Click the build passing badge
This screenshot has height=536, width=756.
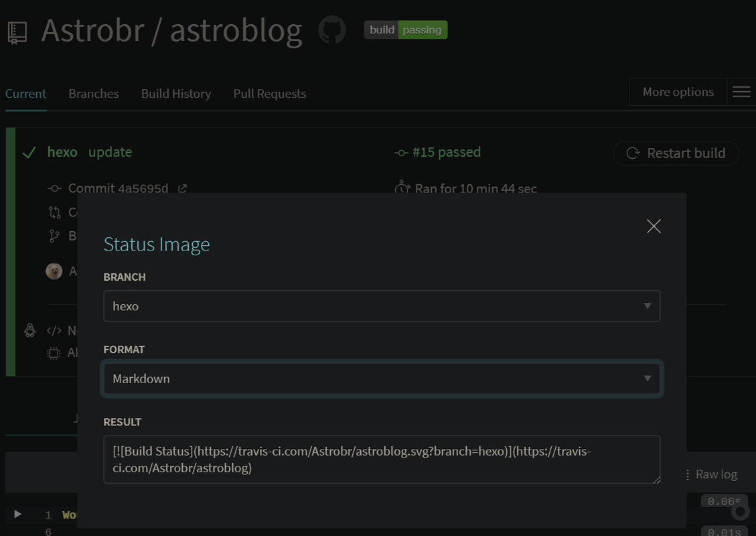406,30
